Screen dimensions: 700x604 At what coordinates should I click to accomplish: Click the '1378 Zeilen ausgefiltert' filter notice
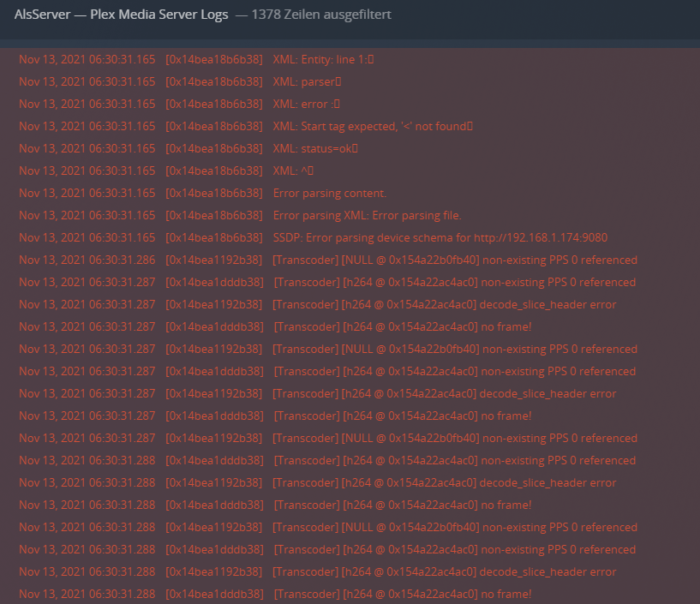(321, 15)
